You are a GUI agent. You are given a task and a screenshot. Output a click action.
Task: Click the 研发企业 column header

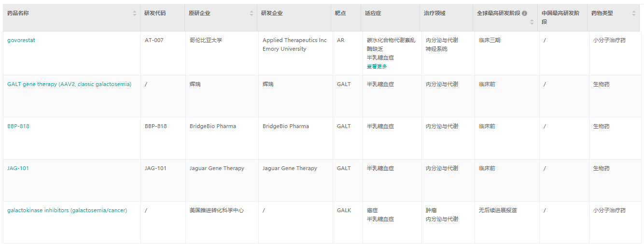272,14
